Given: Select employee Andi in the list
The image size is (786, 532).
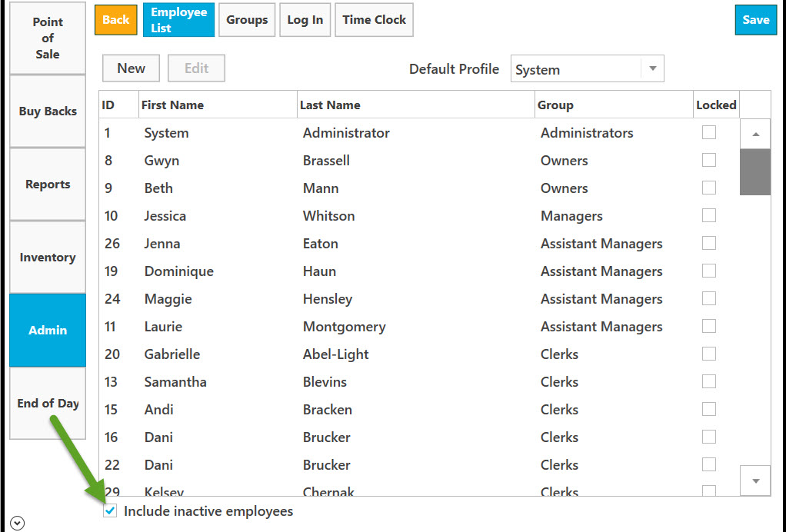Looking at the screenshot, I should (158, 409).
